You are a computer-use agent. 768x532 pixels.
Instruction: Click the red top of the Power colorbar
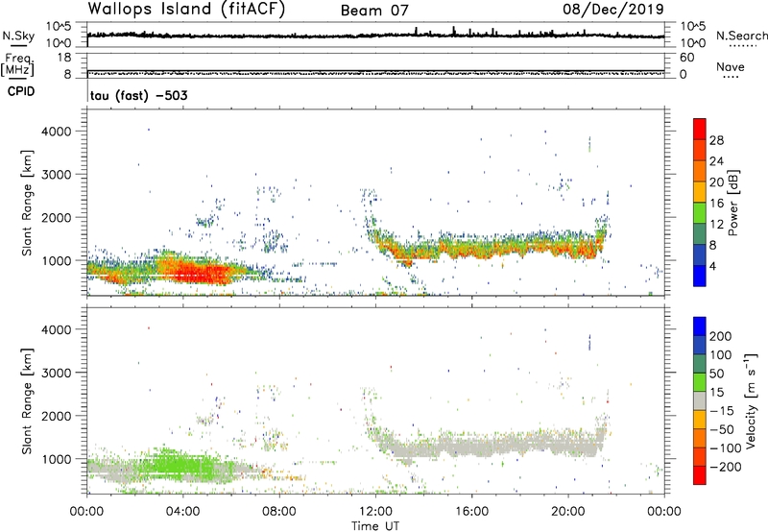coord(700,129)
